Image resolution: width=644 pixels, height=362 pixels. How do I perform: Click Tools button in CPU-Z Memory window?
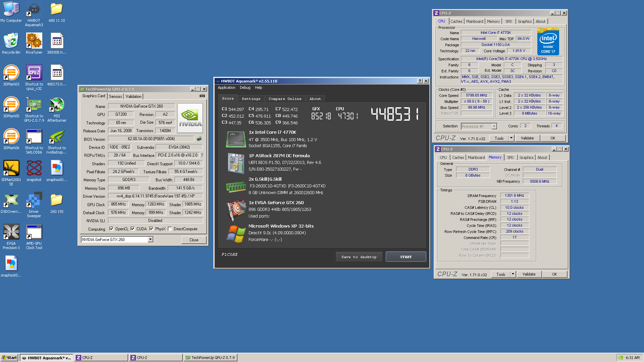coord(501,274)
